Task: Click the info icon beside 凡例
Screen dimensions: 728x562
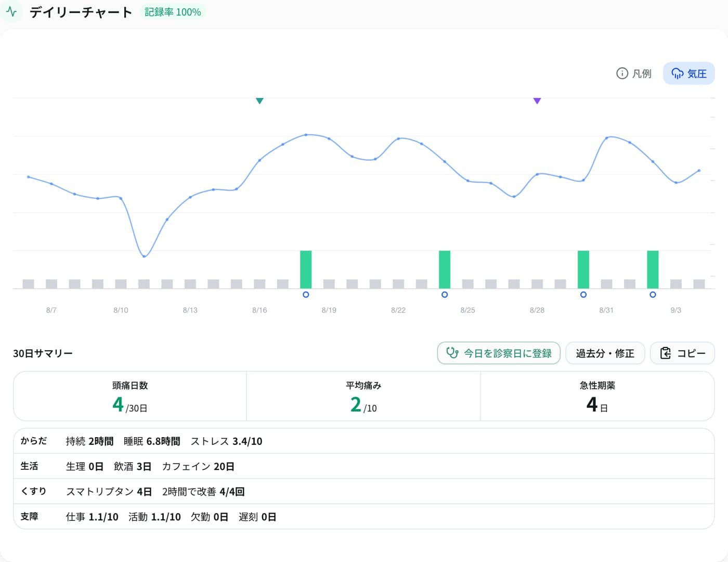Action: coord(622,73)
